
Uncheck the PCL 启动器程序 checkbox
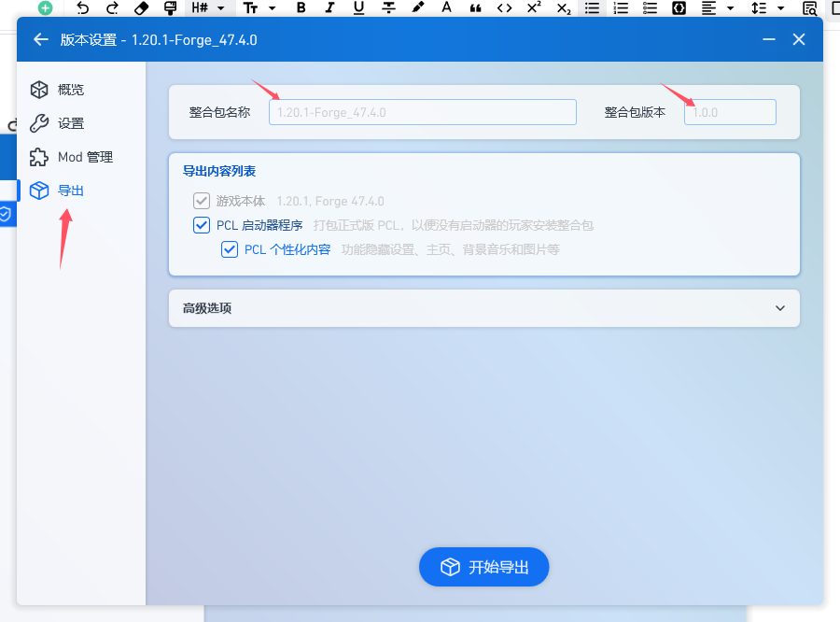(x=202, y=225)
